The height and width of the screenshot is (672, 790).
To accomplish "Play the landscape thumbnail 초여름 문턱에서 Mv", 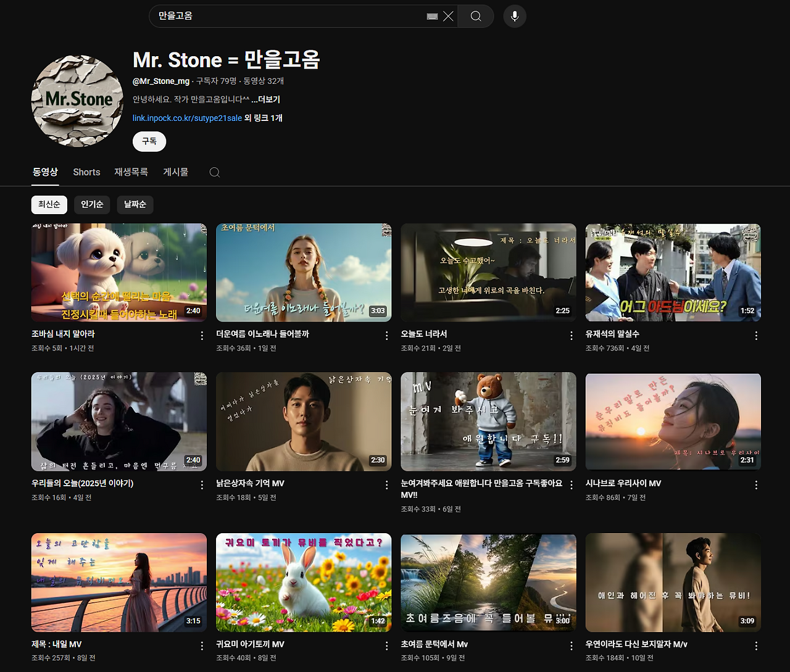I will [x=488, y=583].
